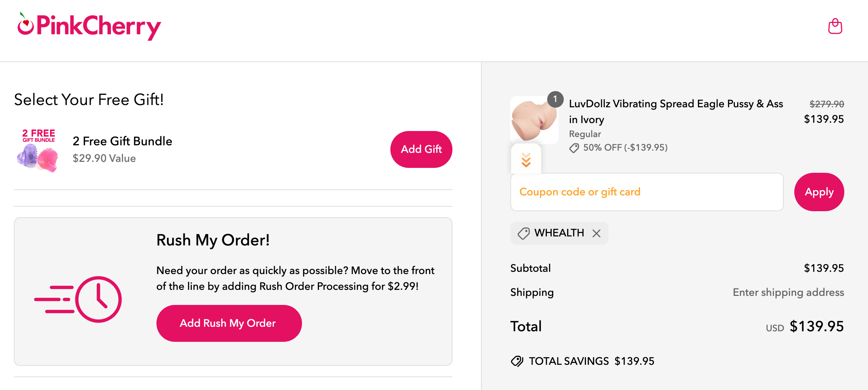Click the PinkCherry logo

point(90,26)
